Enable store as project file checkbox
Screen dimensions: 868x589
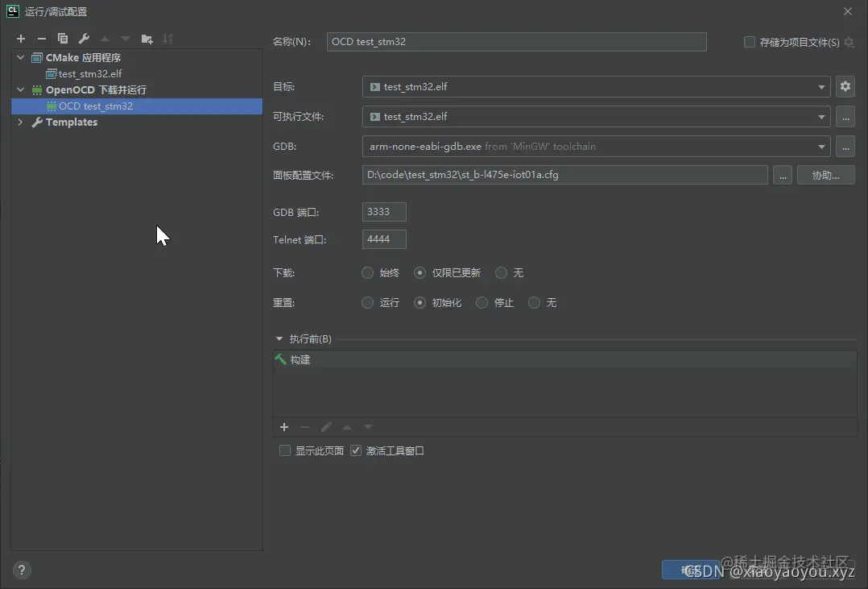750,42
